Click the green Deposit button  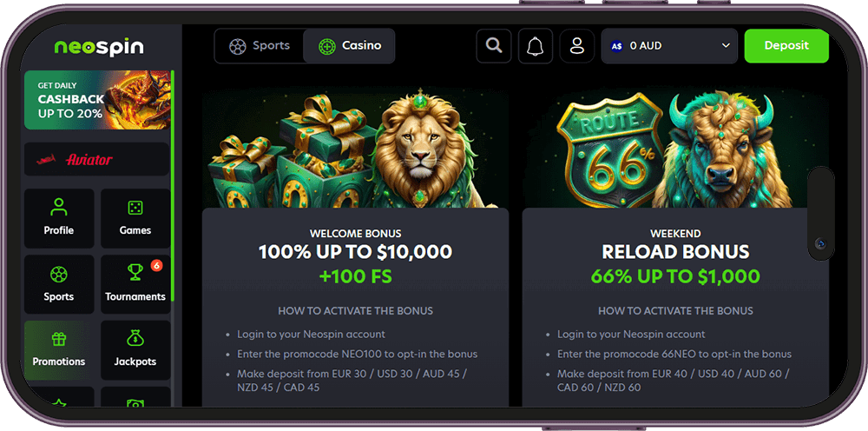coord(786,46)
